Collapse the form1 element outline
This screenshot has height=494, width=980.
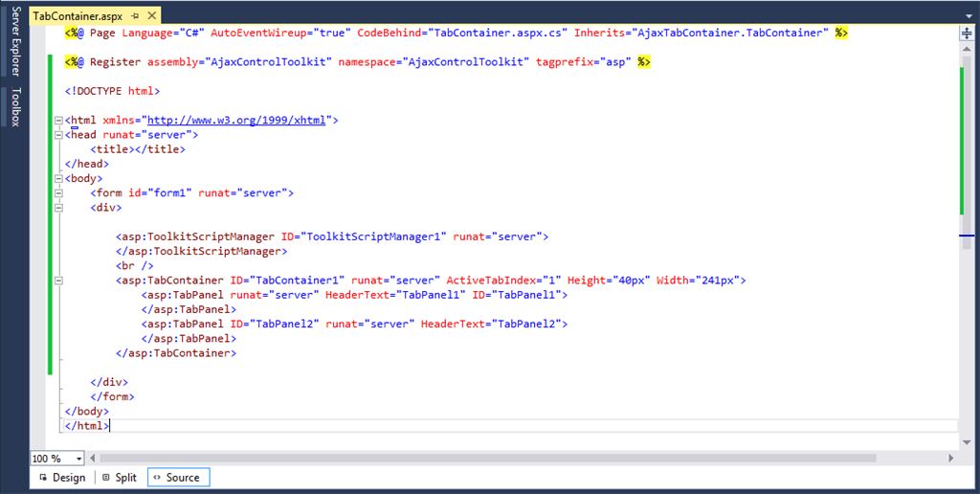click(58, 193)
